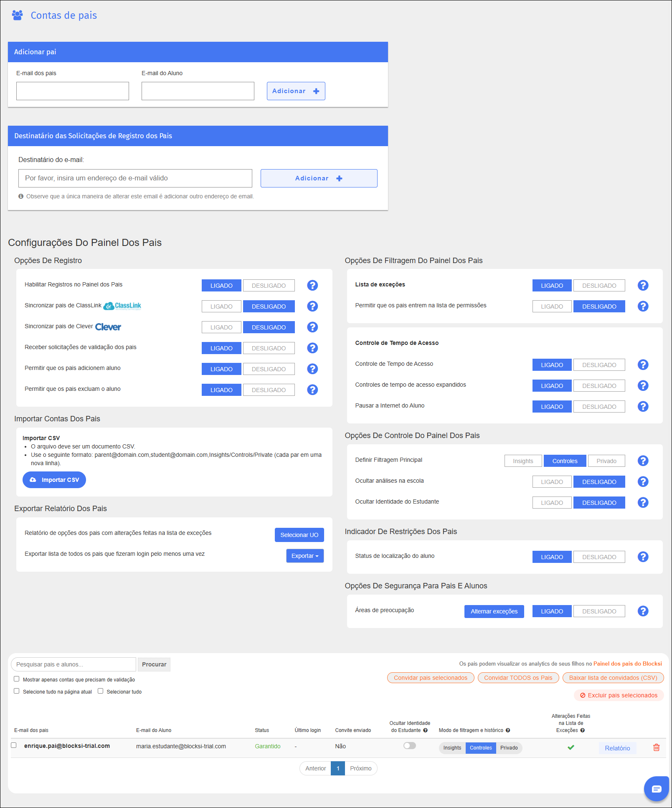
Task: Select Insights for Definir Filtragem Principal
Action: tap(523, 461)
